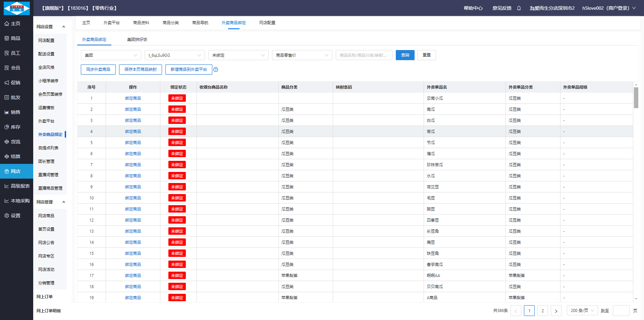Click the AIBAO logo icon

click(x=16, y=8)
